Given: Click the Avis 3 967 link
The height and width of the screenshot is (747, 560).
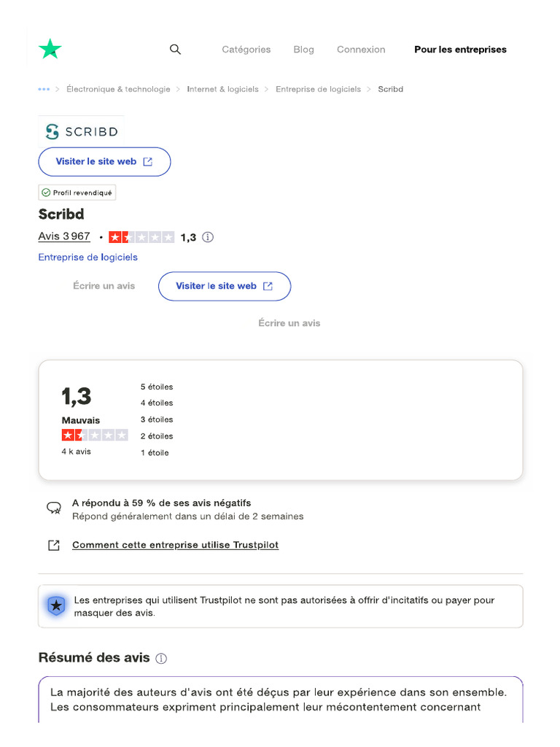Looking at the screenshot, I should tap(64, 236).
